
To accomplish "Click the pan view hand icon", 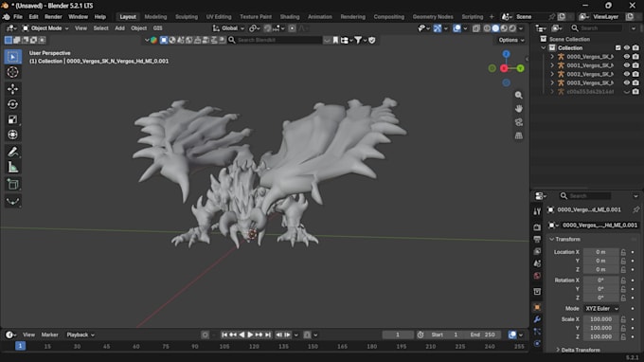I will point(518,108).
